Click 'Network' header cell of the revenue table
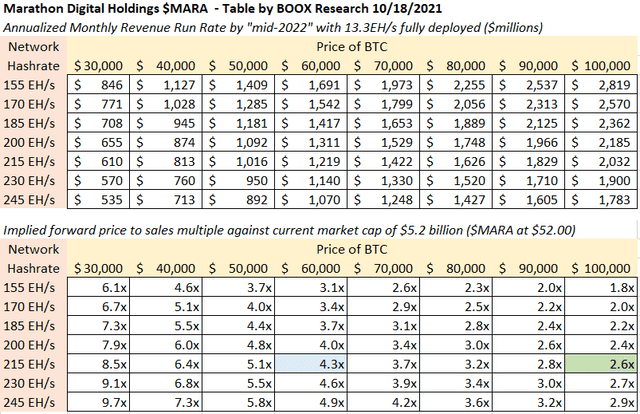Viewport: 640px width, 414px height. pyautogui.click(x=33, y=47)
